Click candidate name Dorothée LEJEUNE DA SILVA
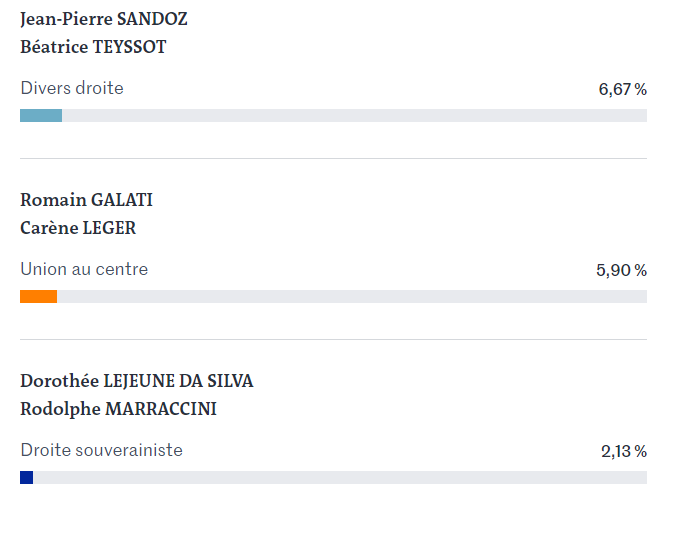This screenshot has width=686, height=537. click(136, 381)
